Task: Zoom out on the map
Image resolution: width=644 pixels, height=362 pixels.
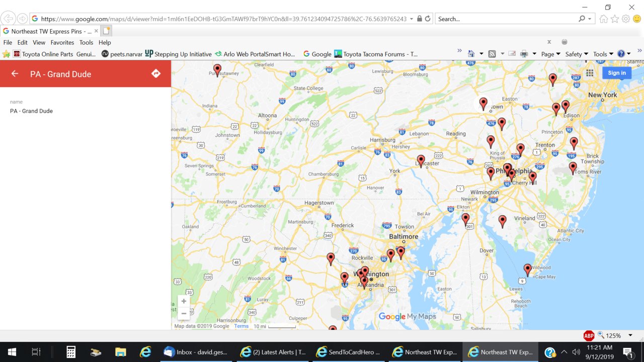Action: [x=184, y=313]
